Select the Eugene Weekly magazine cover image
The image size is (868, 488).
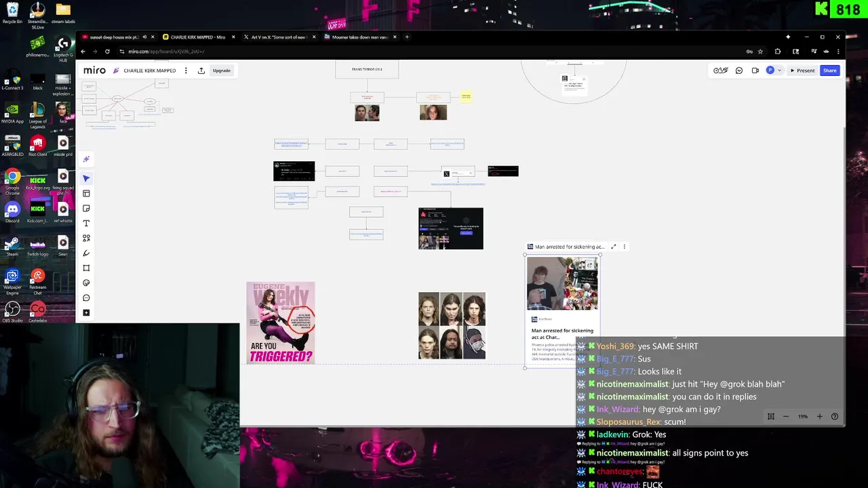281,323
